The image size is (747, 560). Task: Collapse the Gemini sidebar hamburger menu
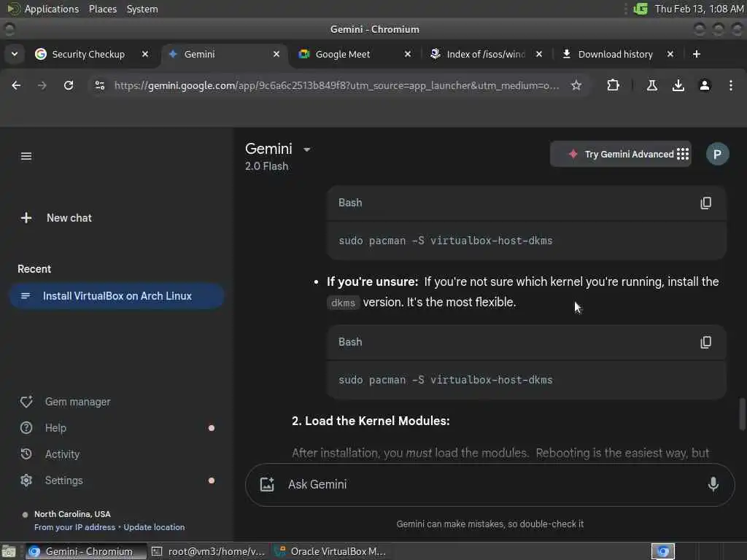click(26, 156)
